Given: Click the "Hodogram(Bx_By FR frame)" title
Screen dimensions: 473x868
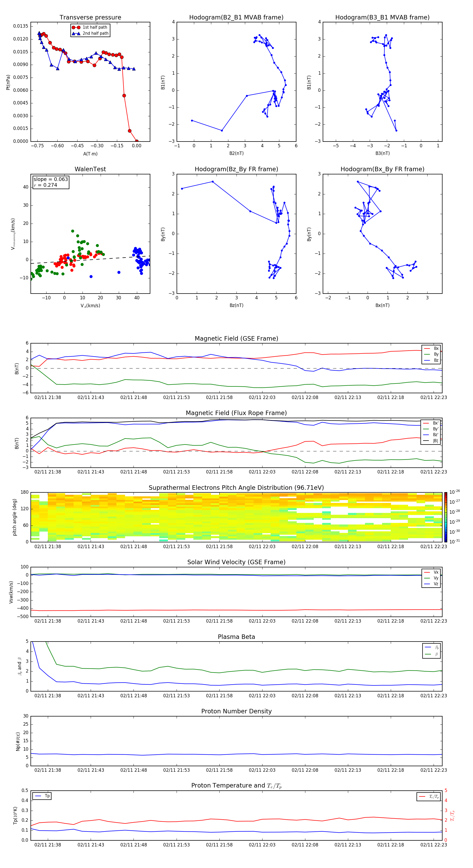Looking at the screenshot, I should pyautogui.click(x=382, y=169).
